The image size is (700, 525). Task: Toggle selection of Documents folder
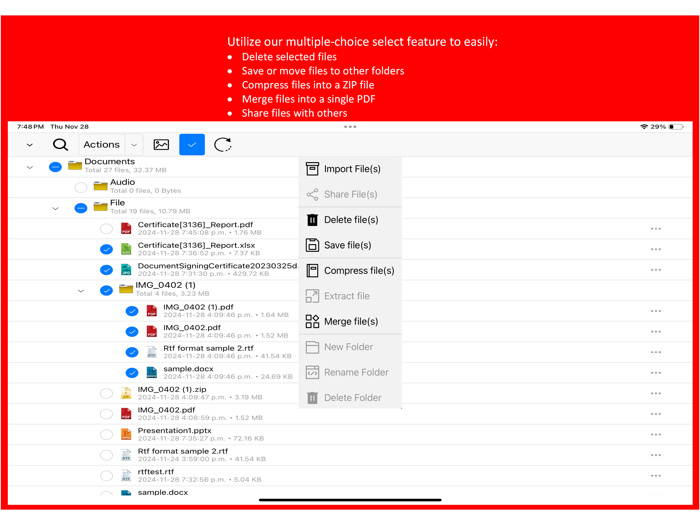pos(55,167)
